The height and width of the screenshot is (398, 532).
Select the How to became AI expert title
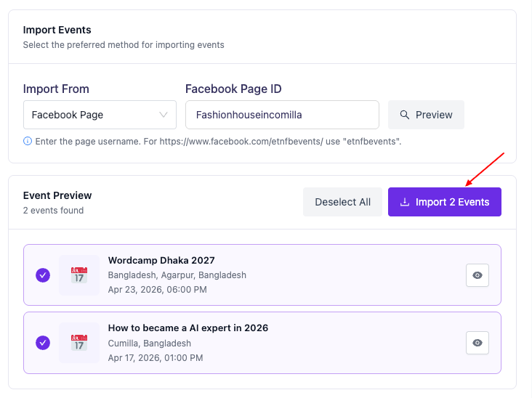tap(188, 328)
